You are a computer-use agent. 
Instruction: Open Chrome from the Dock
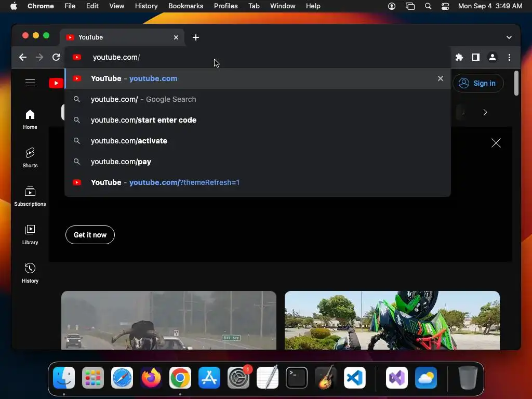pyautogui.click(x=180, y=378)
